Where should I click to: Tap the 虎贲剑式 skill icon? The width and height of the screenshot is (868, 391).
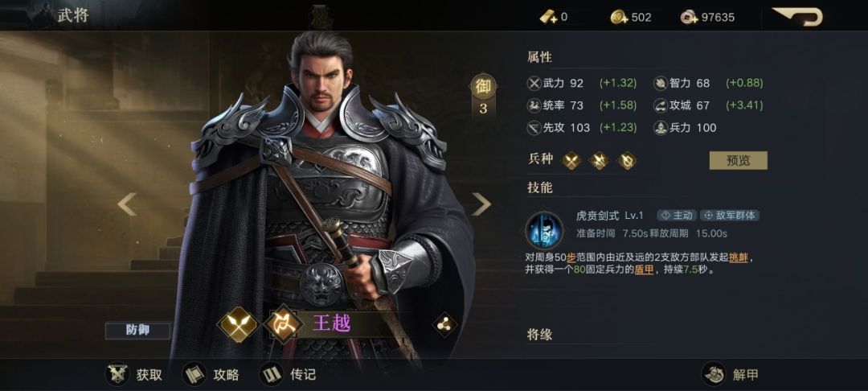point(544,230)
